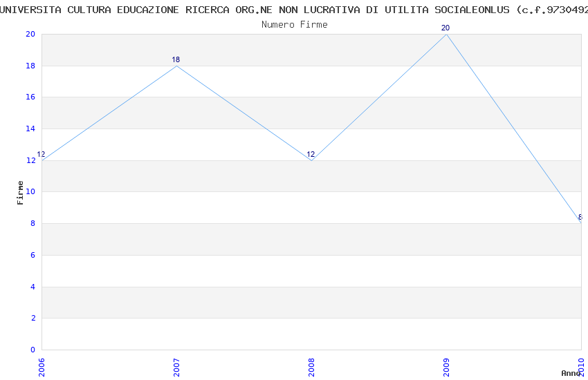Click the y-axis tick label 2
588x380 pixels.
pos(33,318)
